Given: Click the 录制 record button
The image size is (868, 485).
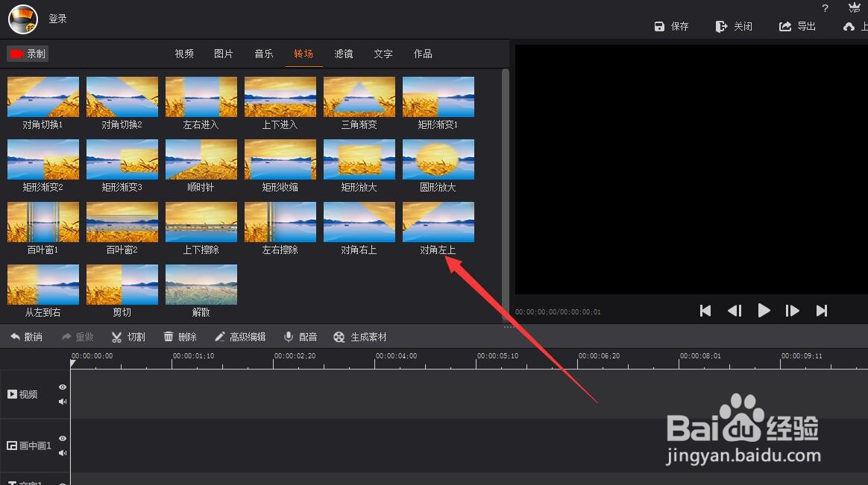Looking at the screenshot, I should 28,54.
